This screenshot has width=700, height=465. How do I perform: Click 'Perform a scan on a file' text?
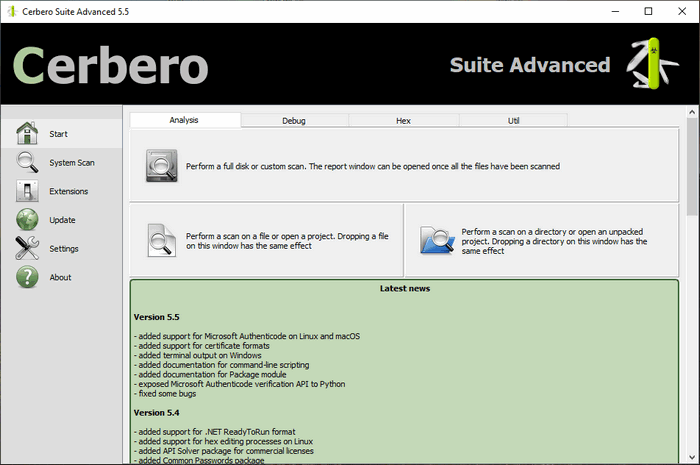point(287,241)
